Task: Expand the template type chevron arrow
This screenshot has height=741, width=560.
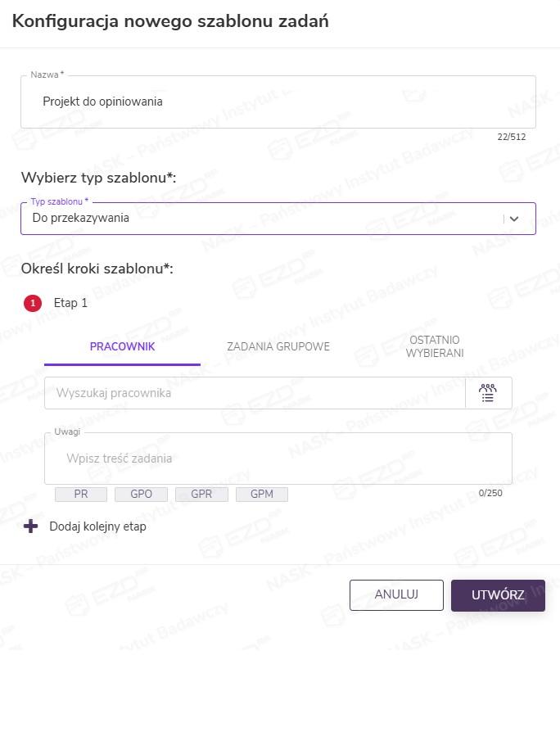Action: [514, 219]
